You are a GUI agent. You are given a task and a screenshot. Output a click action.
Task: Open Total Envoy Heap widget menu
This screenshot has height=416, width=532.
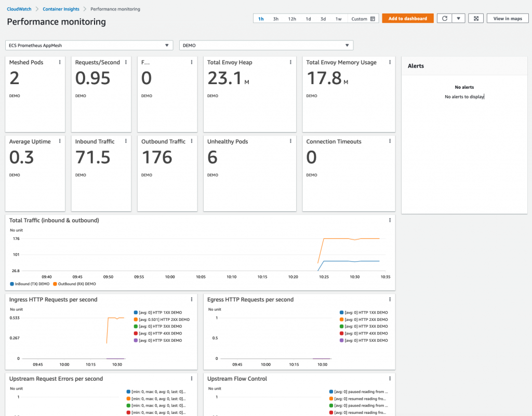click(290, 62)
